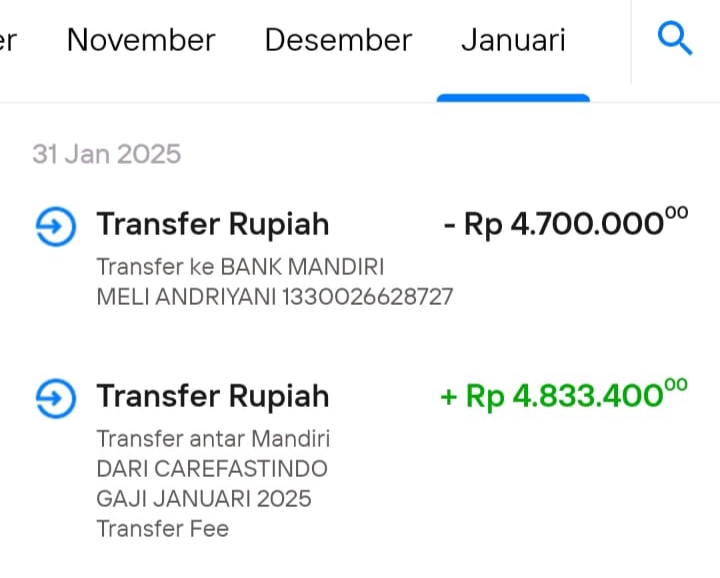Select the Januari tab

[513, 40]
